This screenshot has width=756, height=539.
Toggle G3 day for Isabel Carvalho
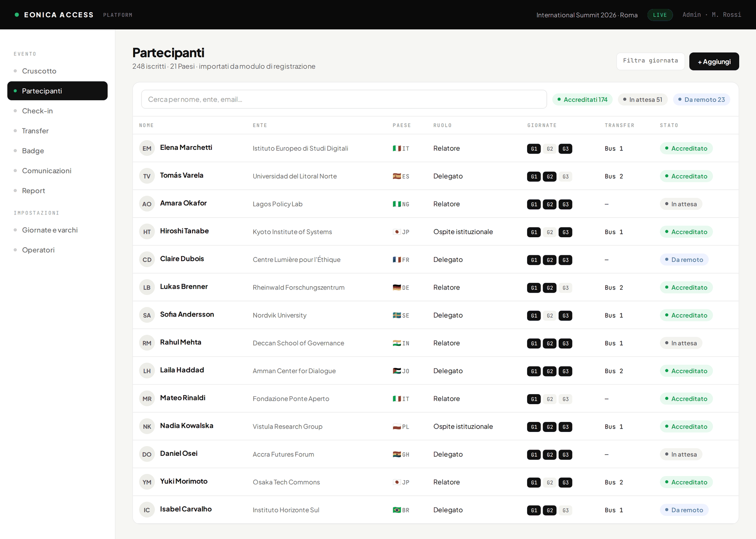click(x=565, y=510)
